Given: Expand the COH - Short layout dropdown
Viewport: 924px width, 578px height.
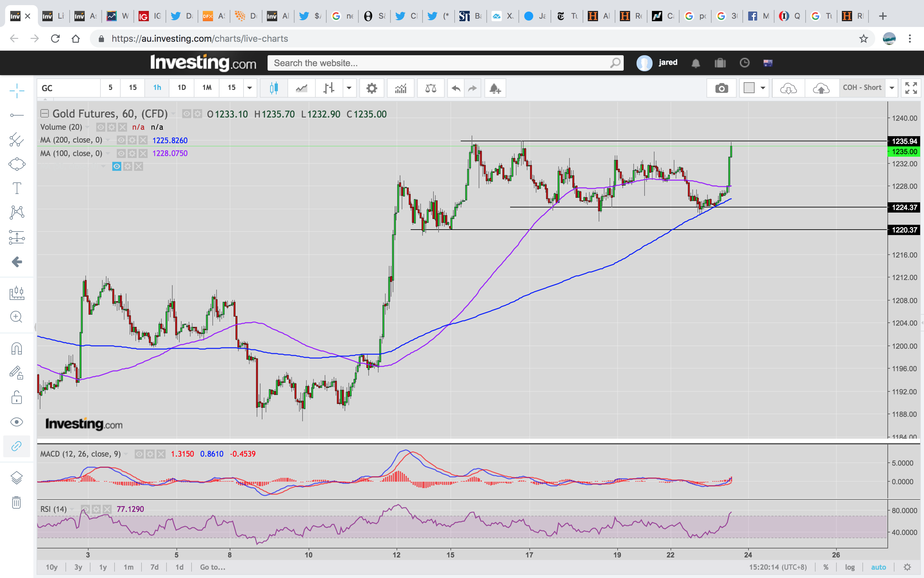Looking at the screenshot, I should [892, 88].
